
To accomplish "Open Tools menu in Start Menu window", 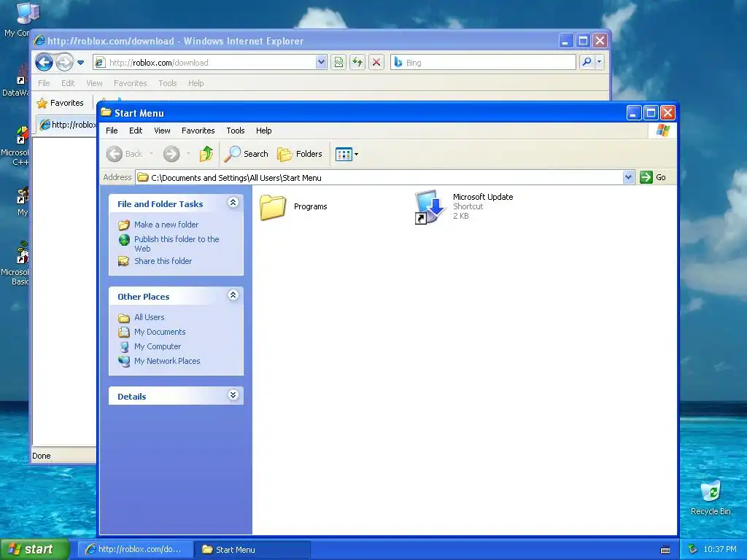I will 236,131.
